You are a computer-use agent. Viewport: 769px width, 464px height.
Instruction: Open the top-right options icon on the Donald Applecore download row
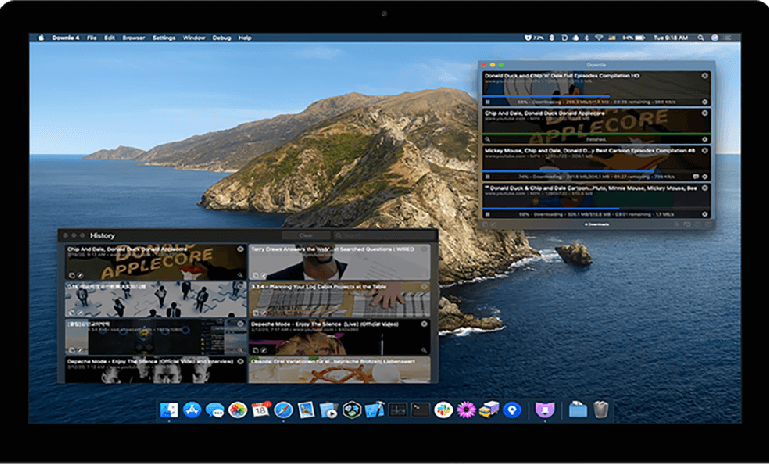705,113
